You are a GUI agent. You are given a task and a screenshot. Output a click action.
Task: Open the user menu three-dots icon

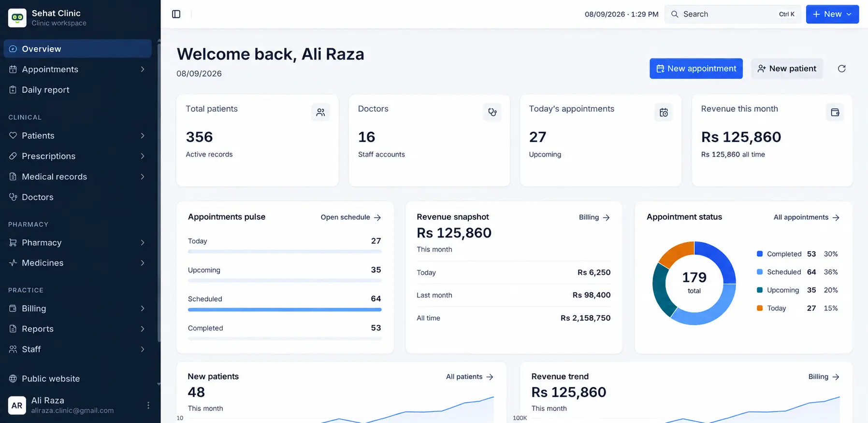coord(148,405)
